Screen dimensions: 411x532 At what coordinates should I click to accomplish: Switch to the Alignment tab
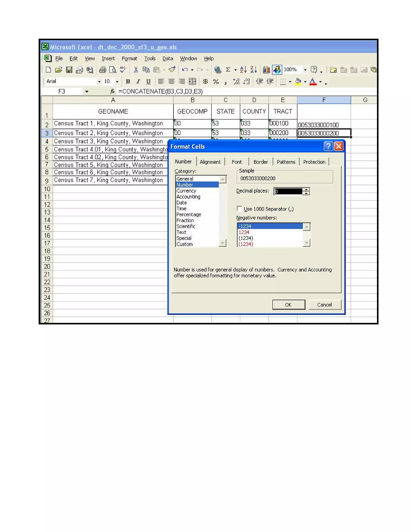210,162
